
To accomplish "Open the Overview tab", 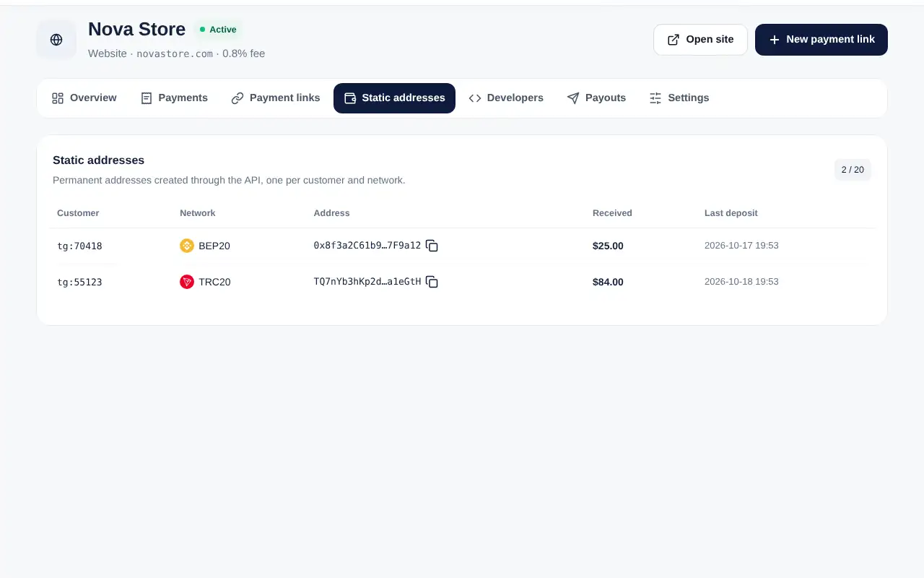I will pyautogui.click(x=84, y=98).
